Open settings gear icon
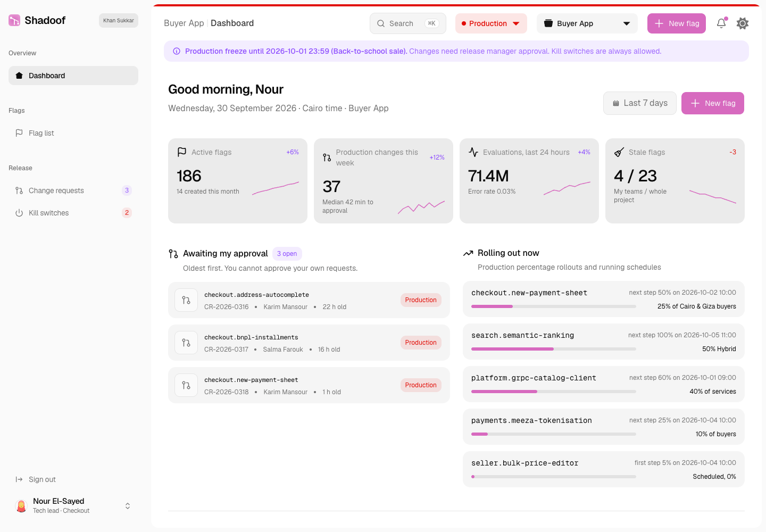766x532 pixels. coord(743,23)
